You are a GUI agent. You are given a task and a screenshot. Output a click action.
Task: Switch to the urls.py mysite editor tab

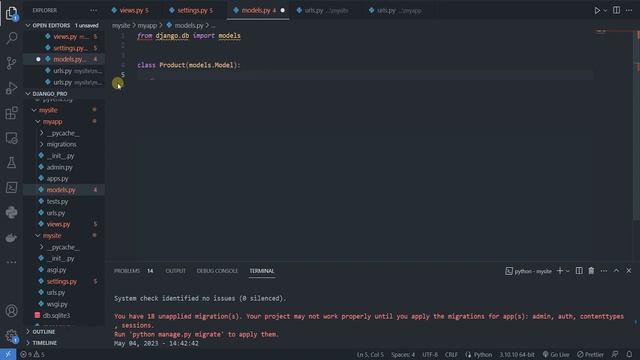click(322, 11)
